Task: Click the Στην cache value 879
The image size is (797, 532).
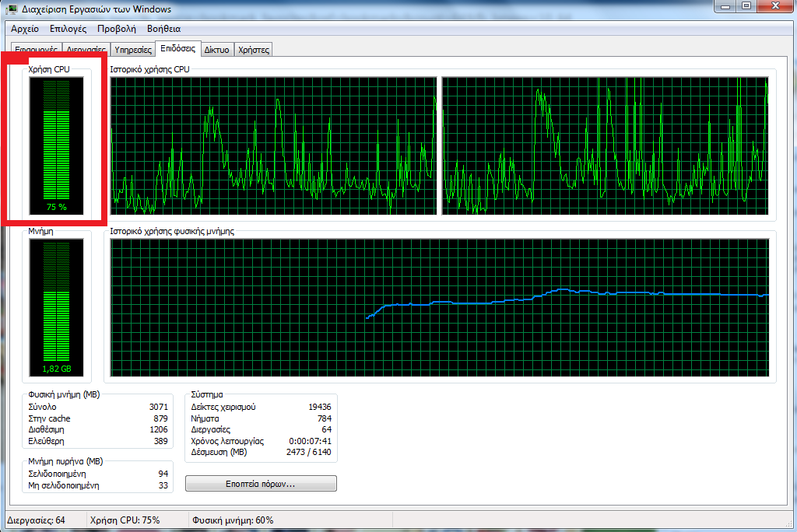Action: [x=160, y=418]
